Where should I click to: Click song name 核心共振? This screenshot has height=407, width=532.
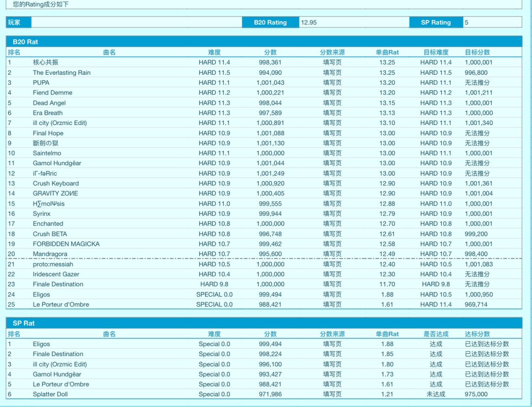point(45,63)
